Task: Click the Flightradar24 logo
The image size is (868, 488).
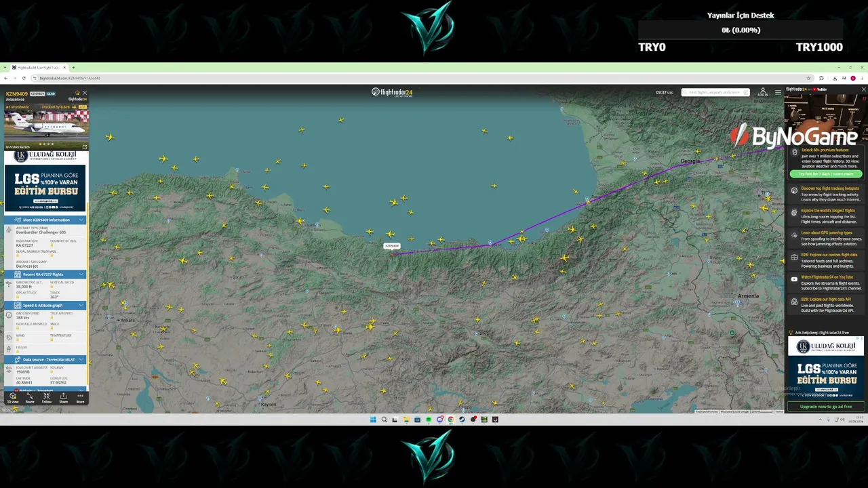Action: (x=392, y=92)
